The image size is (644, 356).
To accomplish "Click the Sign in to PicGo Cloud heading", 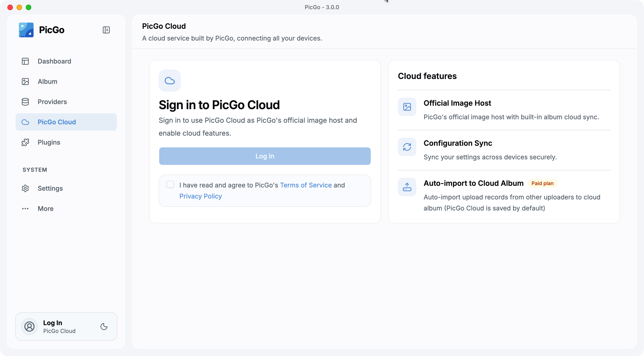I will 219,105.
